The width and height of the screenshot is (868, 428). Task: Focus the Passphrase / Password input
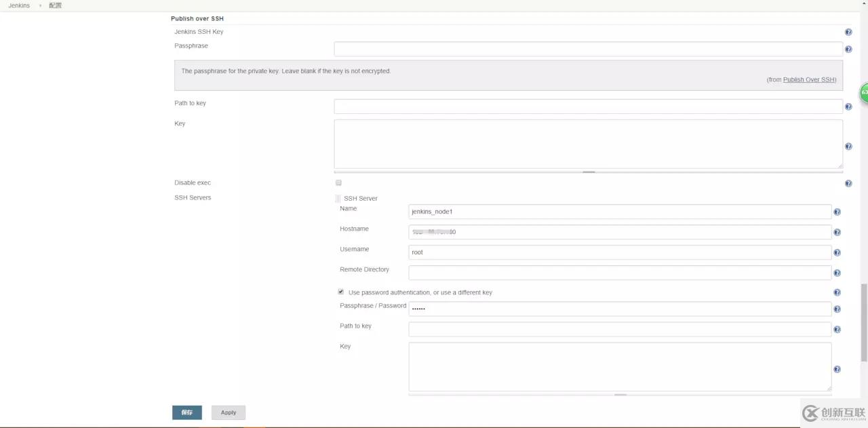pos(620,309)
